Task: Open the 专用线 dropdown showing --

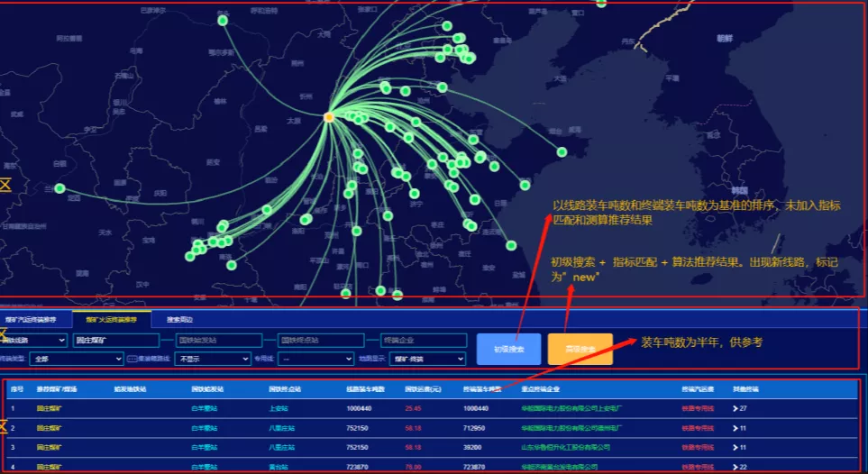Action: pyautogui.click(x=315, y=359)
